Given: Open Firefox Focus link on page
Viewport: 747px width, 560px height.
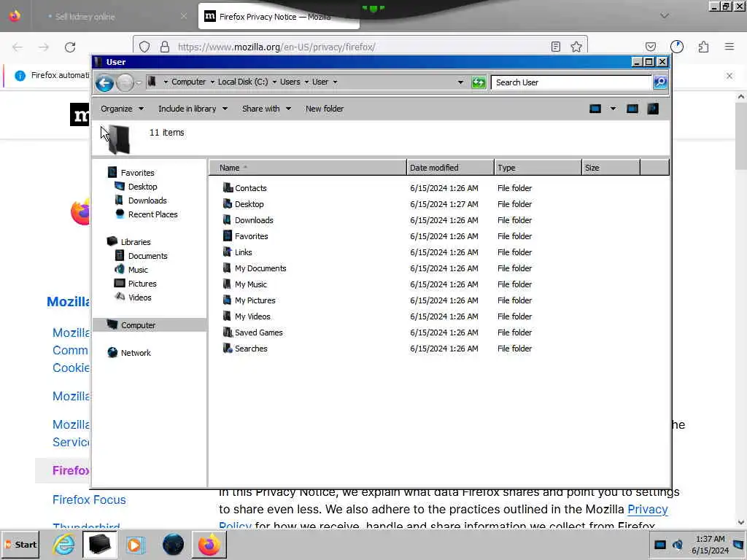Looking at the screenshot, I should click(89, 499).
